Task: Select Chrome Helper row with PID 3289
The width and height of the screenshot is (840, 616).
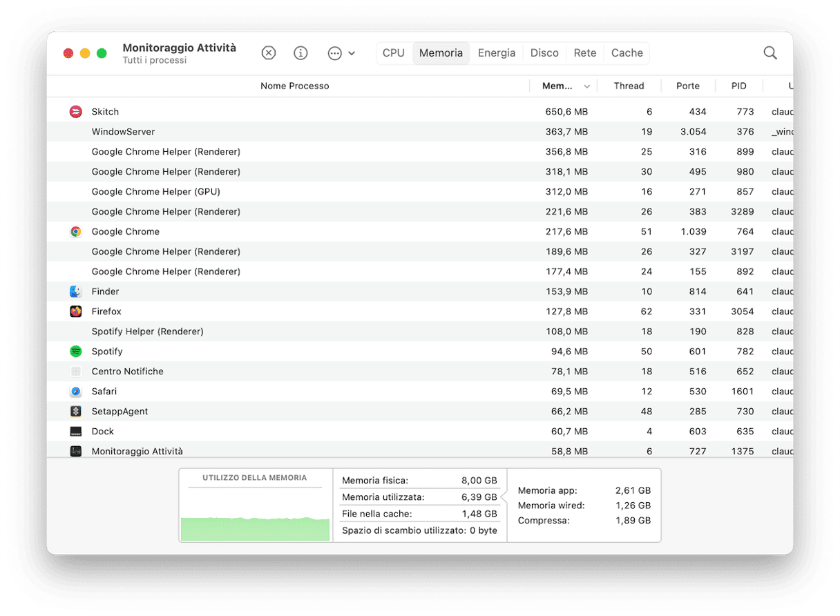Action: click(x=420, y=212)
